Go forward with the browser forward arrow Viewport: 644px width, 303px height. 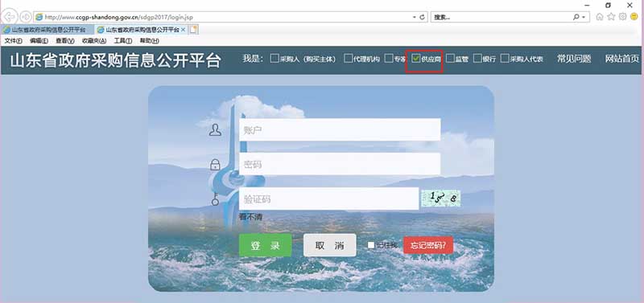[x=26, y=17]
